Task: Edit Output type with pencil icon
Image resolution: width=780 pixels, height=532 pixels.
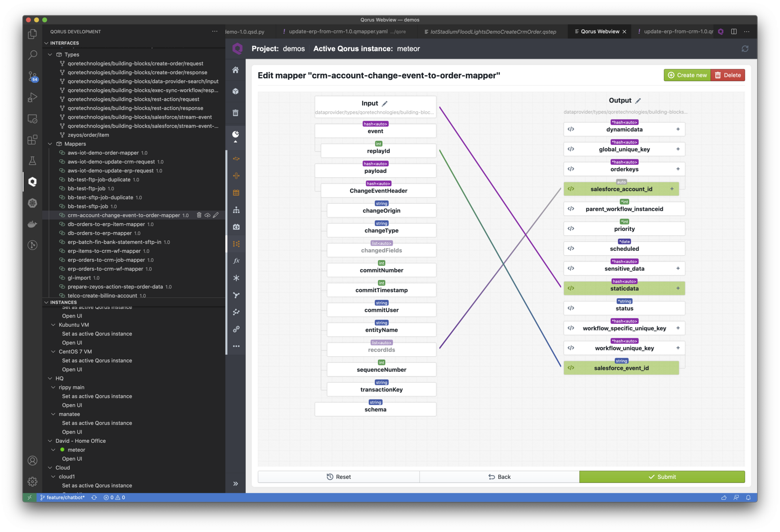Action: (638, 101)
